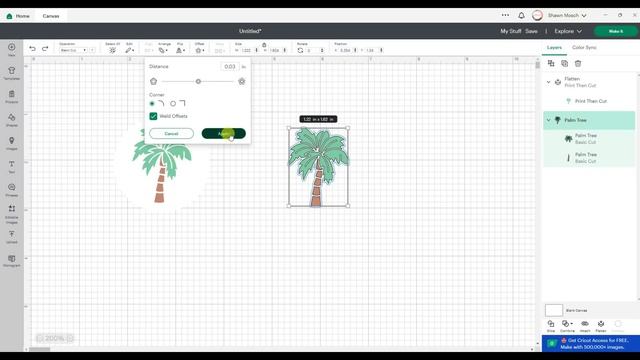Open the Home tab
Screen dimensions: 640x360
click(18, 16)
